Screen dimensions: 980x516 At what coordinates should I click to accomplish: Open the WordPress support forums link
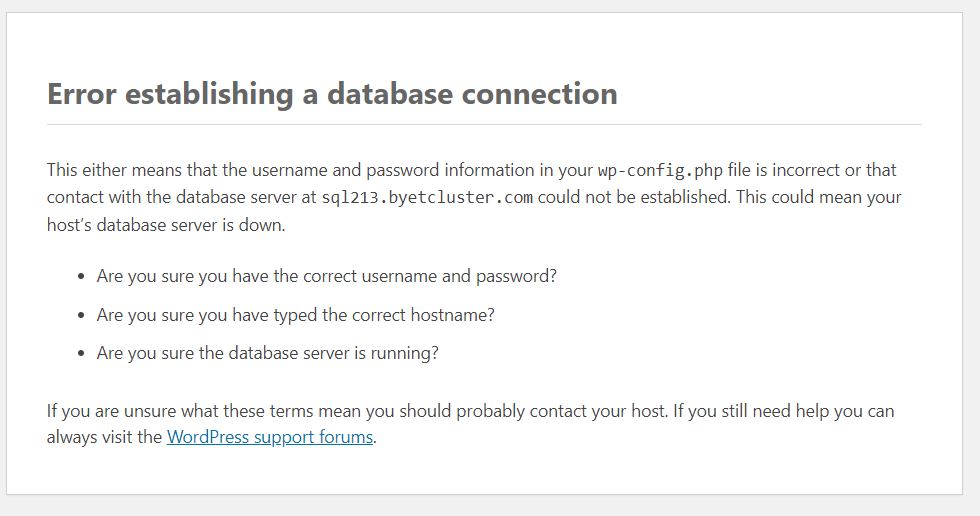[270, 437]
